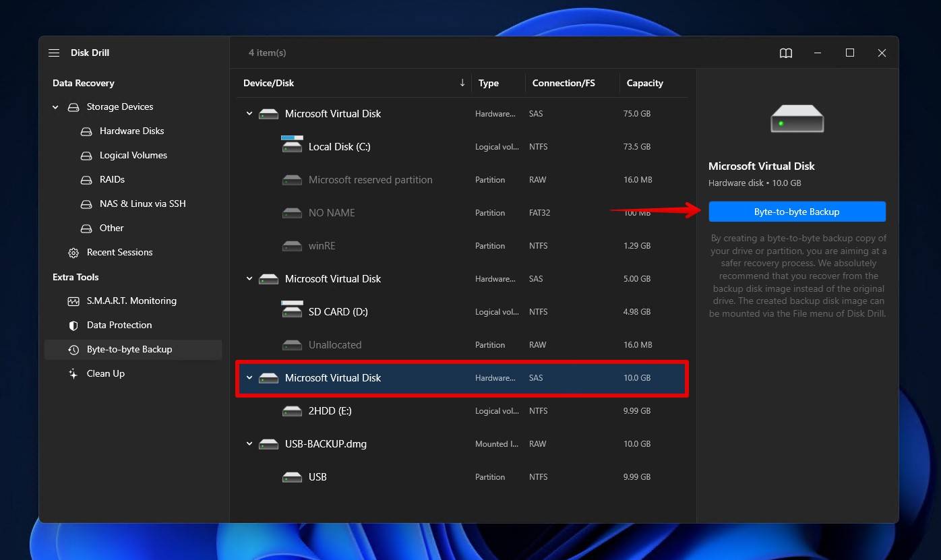This screenshot has height=560, width=941.
Task: Select the SD CARD (D:) volume
Action: 338,311
